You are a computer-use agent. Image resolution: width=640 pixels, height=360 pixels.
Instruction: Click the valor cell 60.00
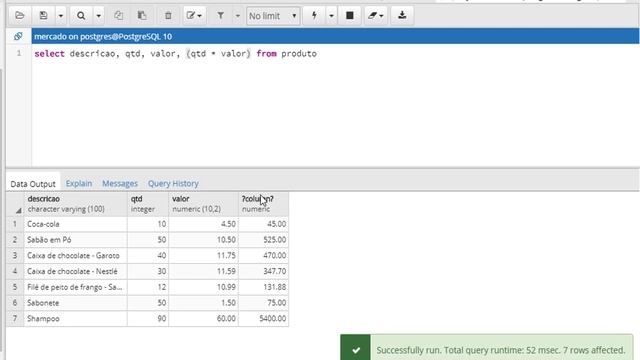(x=203, y=318)
